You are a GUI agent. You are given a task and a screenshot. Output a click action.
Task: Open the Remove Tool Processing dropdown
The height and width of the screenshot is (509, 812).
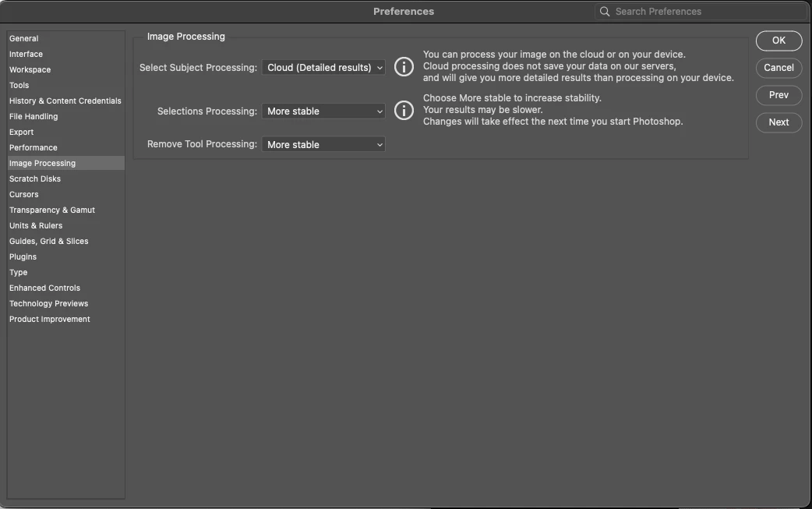323,144
